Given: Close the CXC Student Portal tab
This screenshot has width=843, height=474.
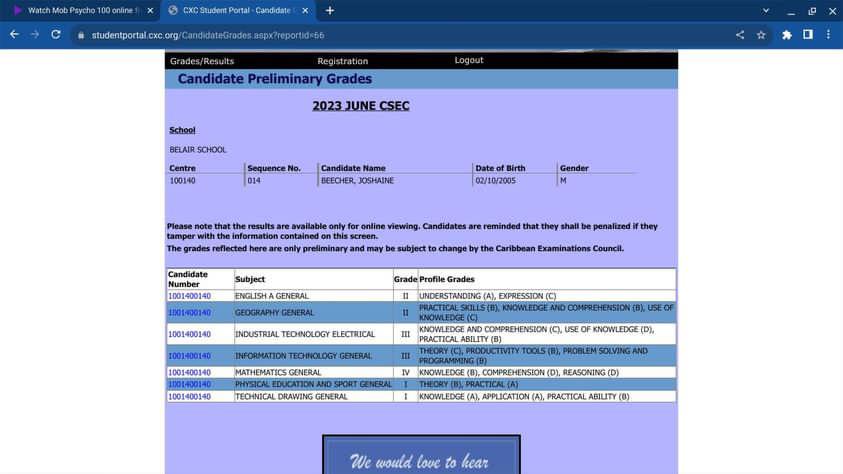Looking at the screenshot, I should (305, 10).
